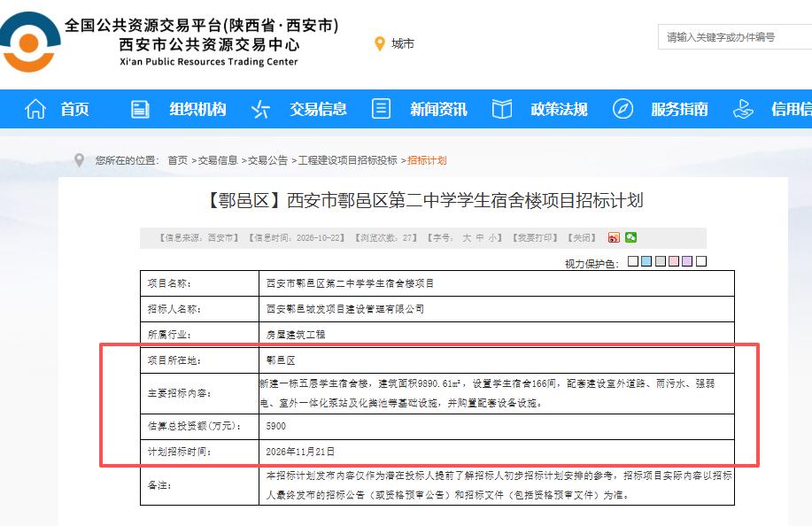Image resolution: width=812 pixels, height=526 pixels.
Task: Go to 首页 in the breadcrumb
Action: pos(178,160)
